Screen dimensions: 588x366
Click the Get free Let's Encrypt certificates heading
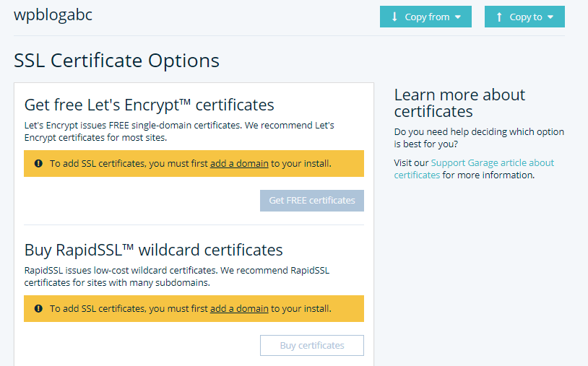(150, 105)
